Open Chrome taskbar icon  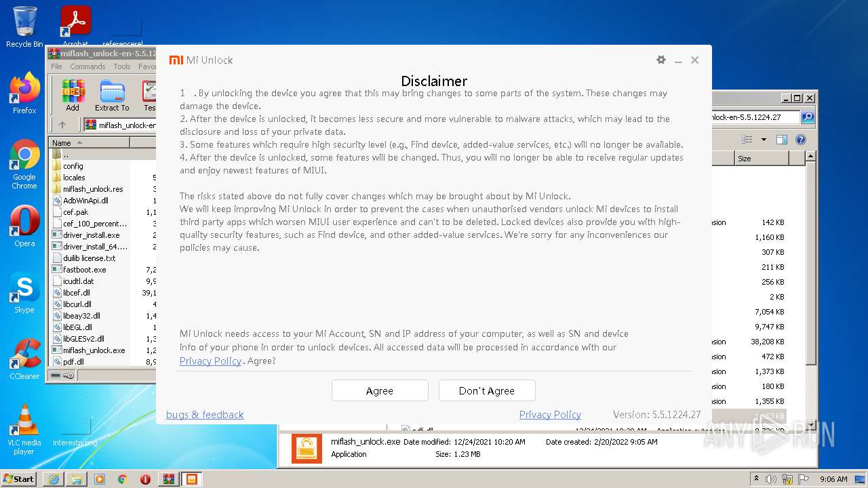122,479
